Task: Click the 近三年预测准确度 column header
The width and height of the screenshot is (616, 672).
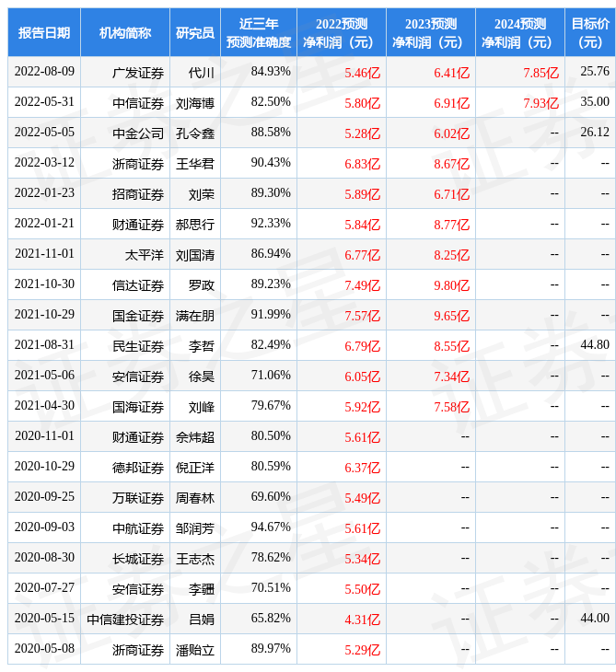Action: coord(259,32)
